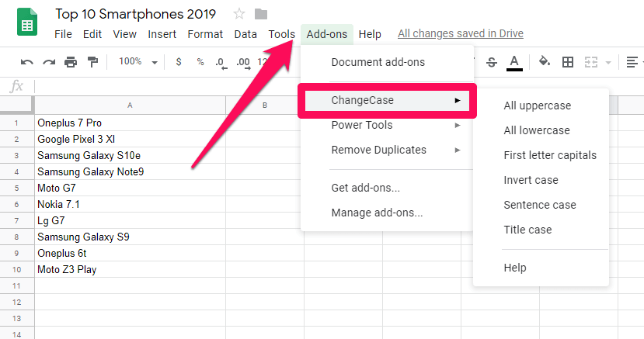Format as percent

pos(200,62)
